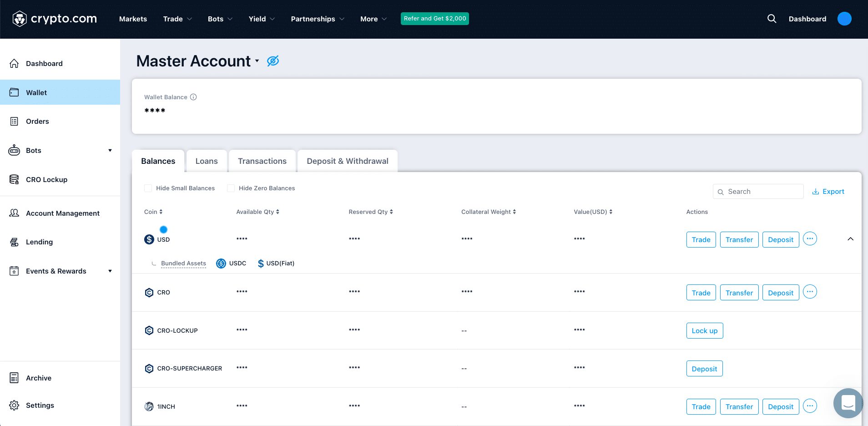Image resolution: width=868 pixels, height=426 pixels.
Task: Click Deposit button for CRO-SUPERCHARGER
Action: [x=704, y=369]
